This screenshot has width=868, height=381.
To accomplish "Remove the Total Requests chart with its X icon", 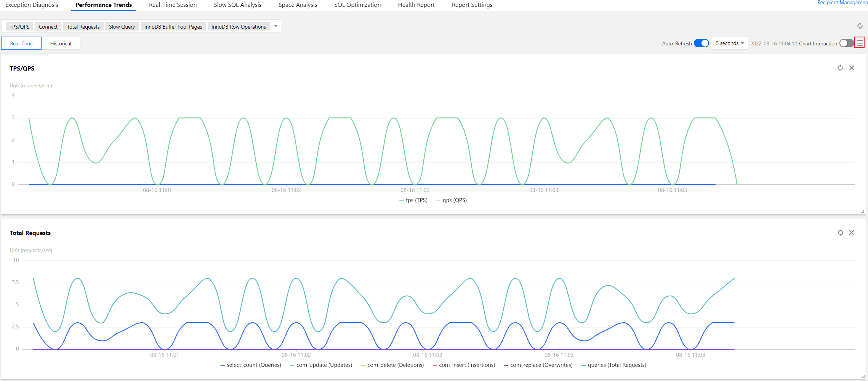I will pyautogui.click(x=852, y=232).
